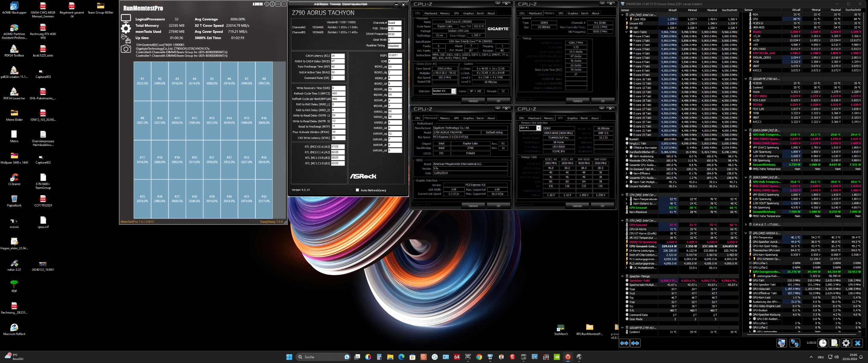
Task: Open Graphics tab in CPU-Z motherboard window
Action: coord(468,118)
